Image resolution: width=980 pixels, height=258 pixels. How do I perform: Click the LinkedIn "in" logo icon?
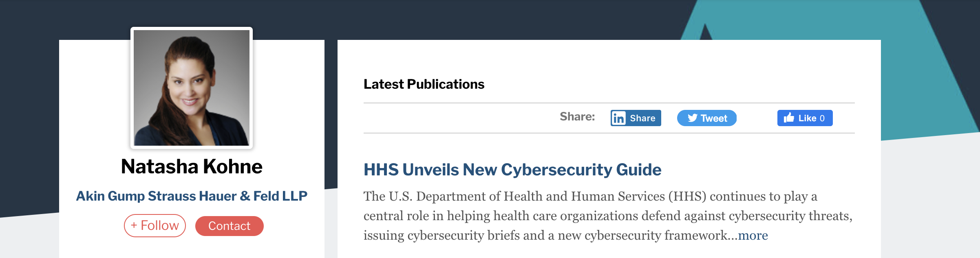618,118
